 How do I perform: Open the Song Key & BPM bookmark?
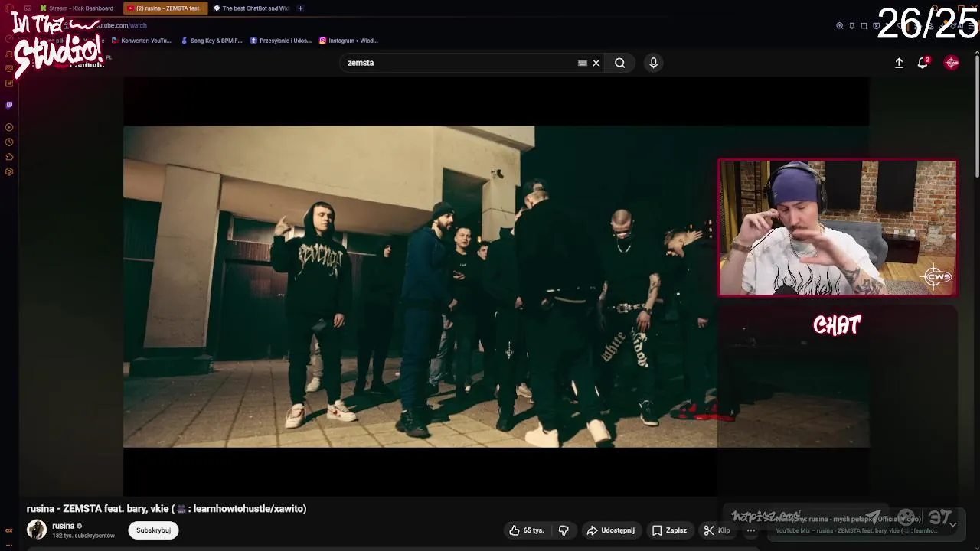pos(211,41)
